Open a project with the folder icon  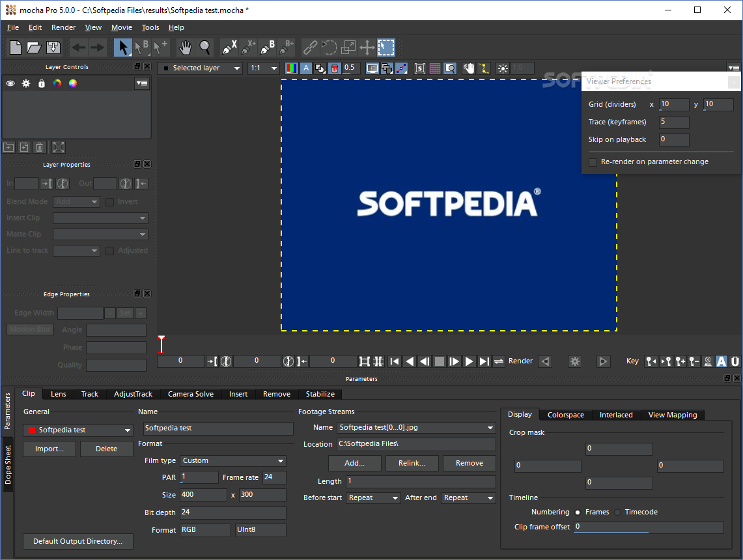point(34,48)
